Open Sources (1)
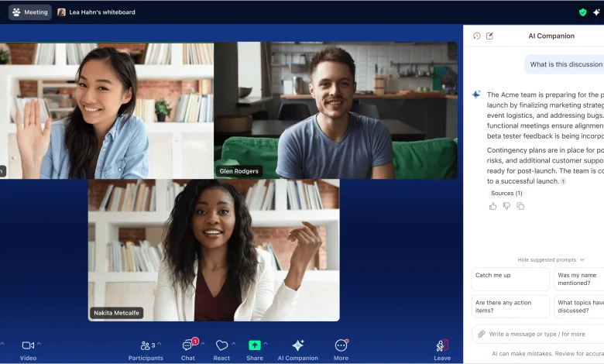604x364 pixels. 506,194
